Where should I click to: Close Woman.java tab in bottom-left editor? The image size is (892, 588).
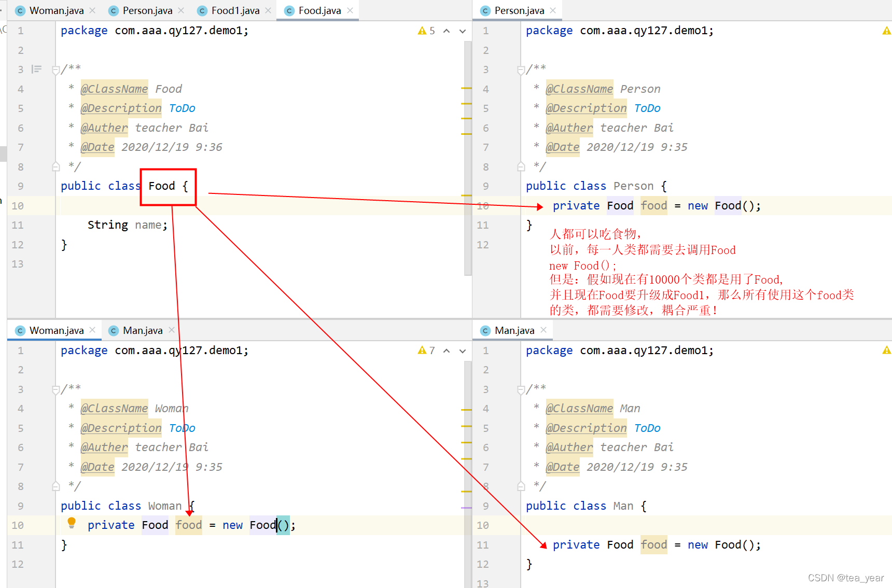(x=92, y=330)
